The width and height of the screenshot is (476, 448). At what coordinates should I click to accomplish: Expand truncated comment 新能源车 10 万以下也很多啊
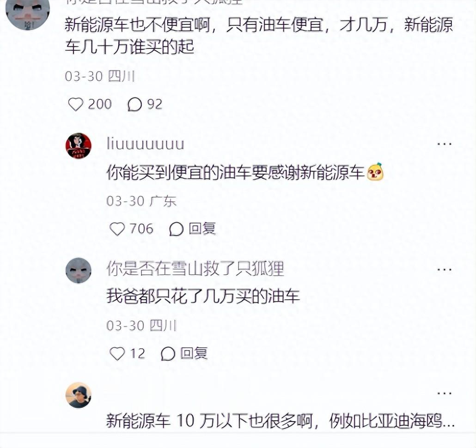click(x=280, y=421)
